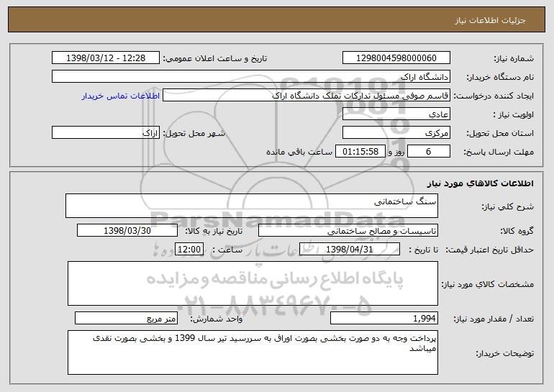Screen dimensions: 554x392
Task: Select the priority field عادي
Action: (x=396, y=114)
